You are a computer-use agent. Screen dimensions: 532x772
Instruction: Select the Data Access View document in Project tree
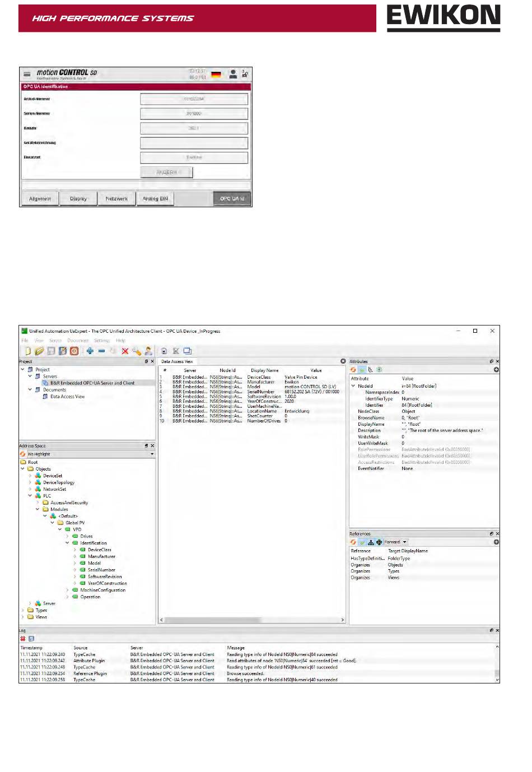[67, 397]
